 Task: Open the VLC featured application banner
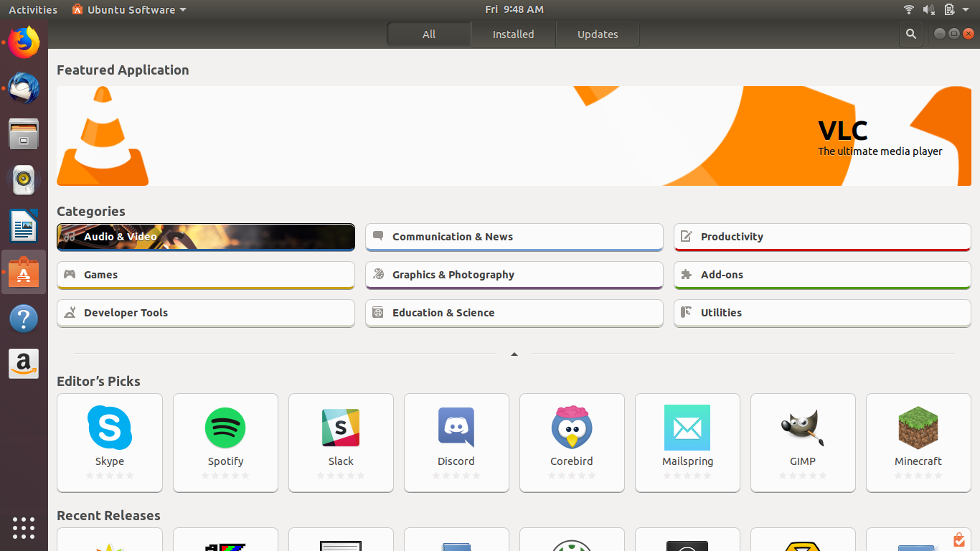(514, 136)
